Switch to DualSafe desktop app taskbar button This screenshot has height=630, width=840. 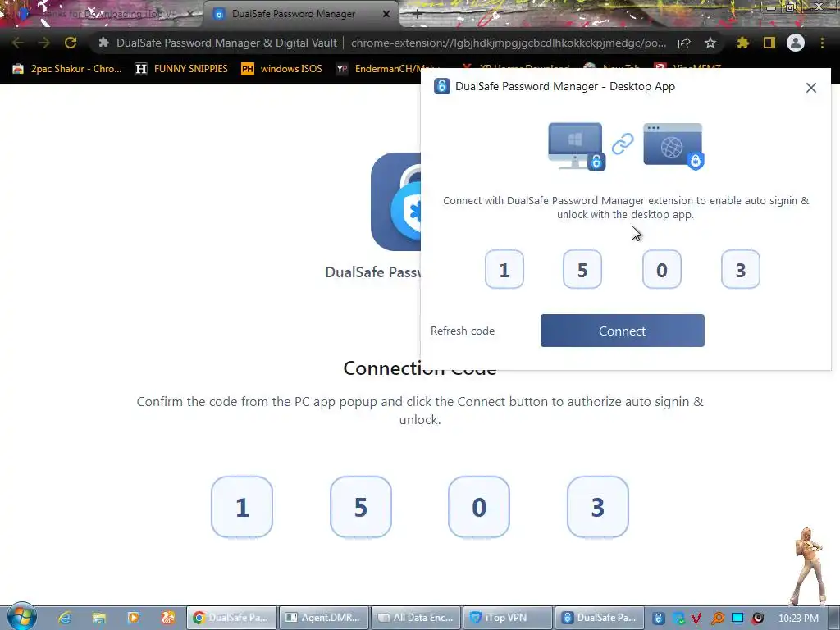point(600,618)
